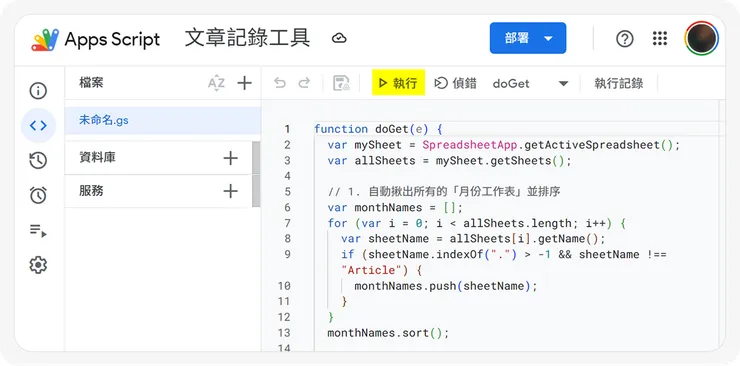Click line number 7 in the gutter
This screenshot has width=740, height=366.
click(x=287, y=223)
